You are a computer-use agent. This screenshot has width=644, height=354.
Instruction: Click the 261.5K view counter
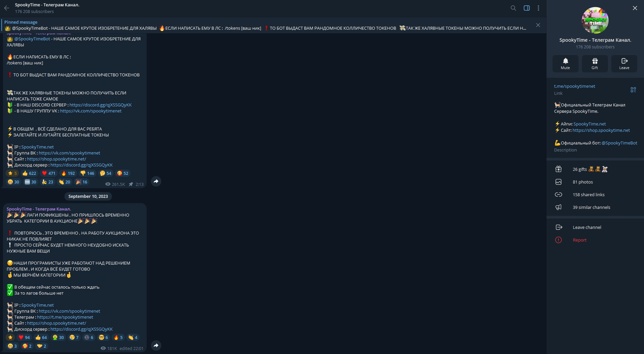coord(115,184)
